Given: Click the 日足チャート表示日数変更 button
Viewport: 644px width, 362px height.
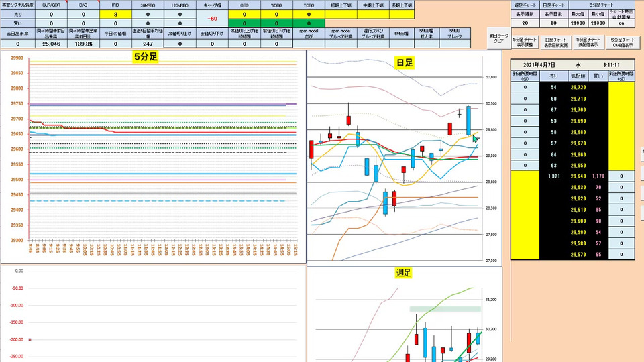Looking at the screenshot, I should (x=555, y=42).
